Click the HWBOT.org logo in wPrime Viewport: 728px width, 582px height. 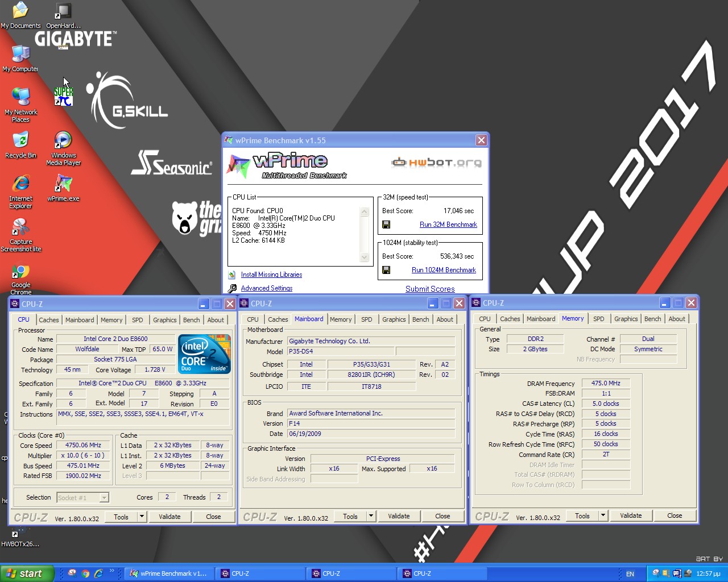[436, 163]
